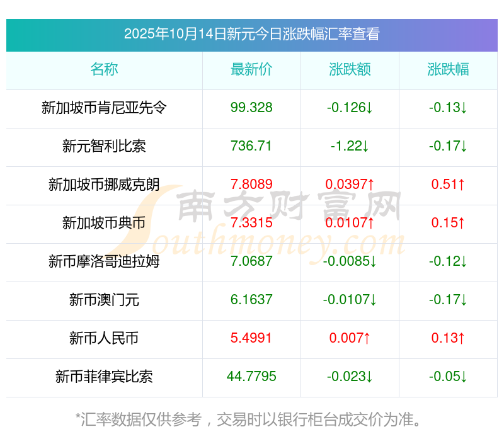Click -0.13↓ in the 肯尼亚先令 row
Image resolution: width=504 pixels, height=439 pixels.
448,108
